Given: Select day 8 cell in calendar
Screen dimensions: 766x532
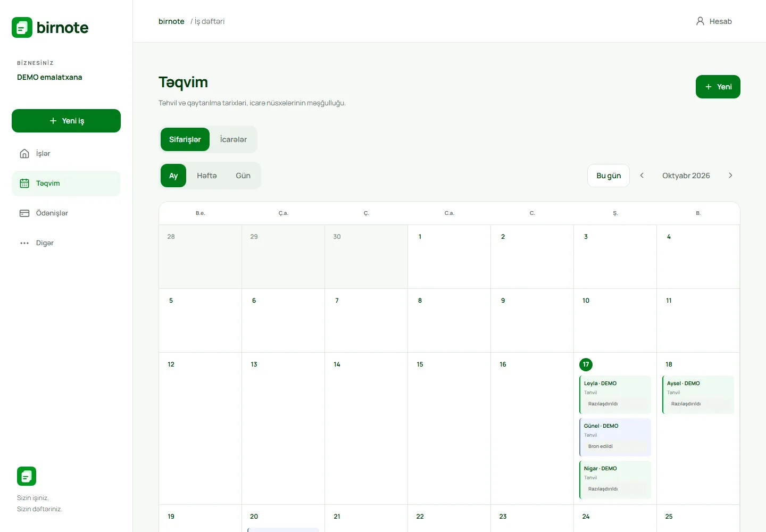Looking at the screenshot, I should tap(449, 321).
